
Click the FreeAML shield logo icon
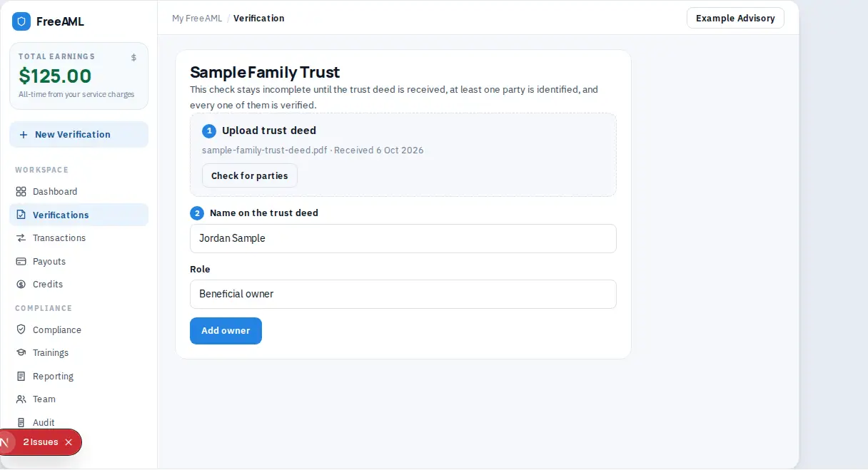21,21
